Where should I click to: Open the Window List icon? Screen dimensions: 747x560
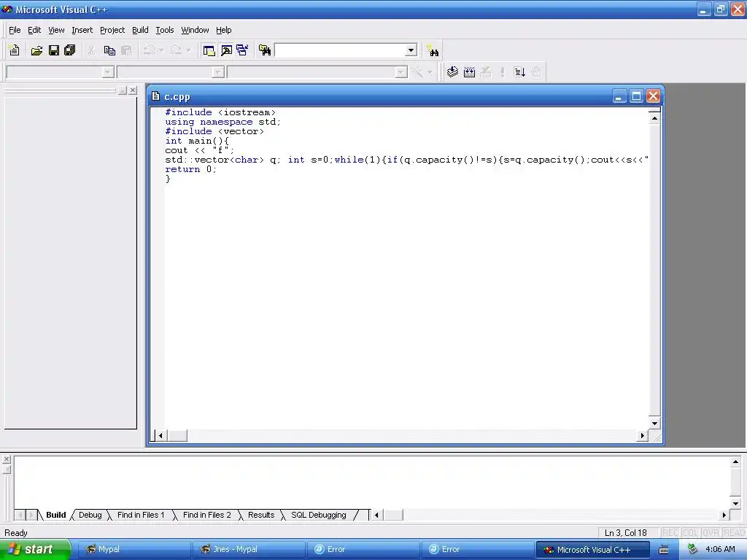pos(242,50)
